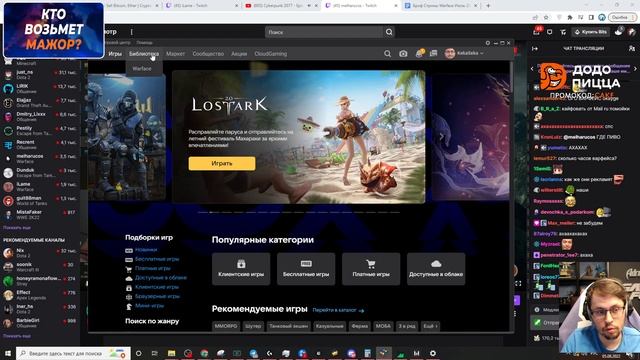
Task: Click the Купить Bits button
Action: (x=591, y=32)
